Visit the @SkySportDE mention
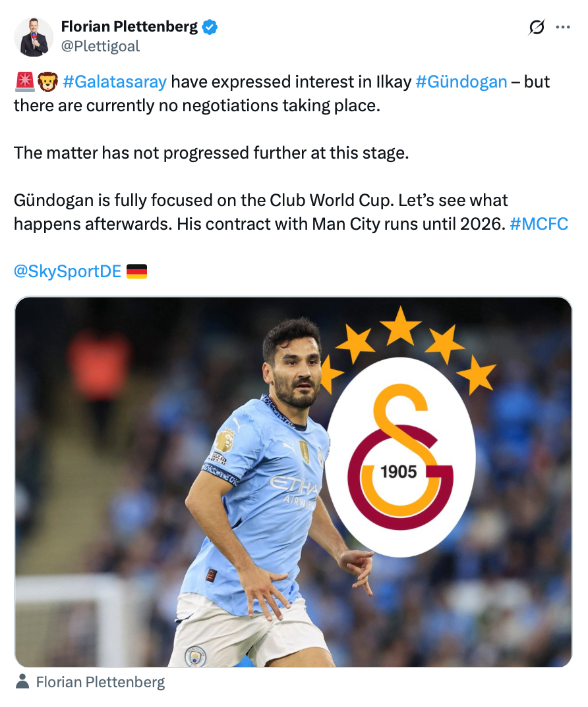 coord(68,271)
